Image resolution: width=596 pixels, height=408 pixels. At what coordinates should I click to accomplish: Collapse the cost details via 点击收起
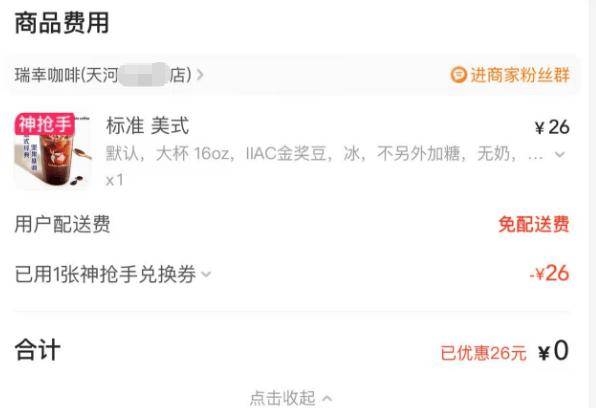click(x=291, y=398)
